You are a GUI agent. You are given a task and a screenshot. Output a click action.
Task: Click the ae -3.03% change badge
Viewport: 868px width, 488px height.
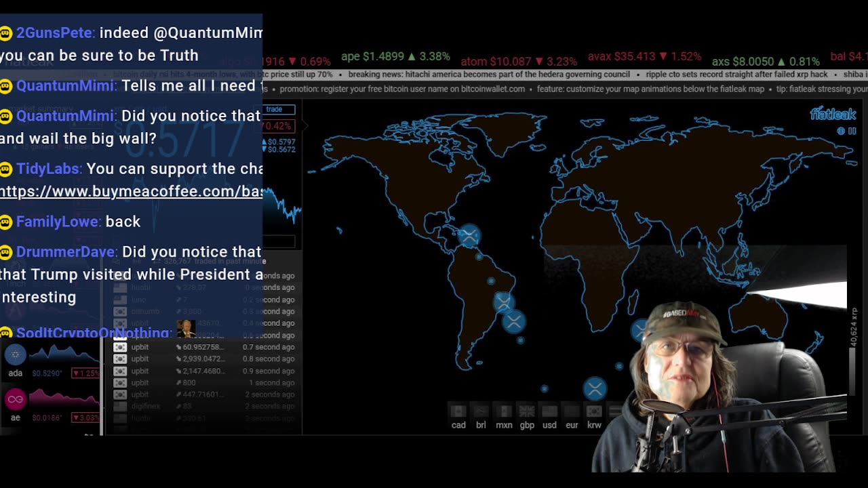click(86, 418)
